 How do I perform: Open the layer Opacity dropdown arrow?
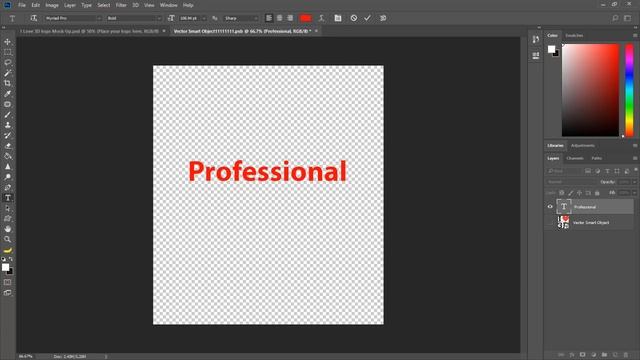pos(635,182)
